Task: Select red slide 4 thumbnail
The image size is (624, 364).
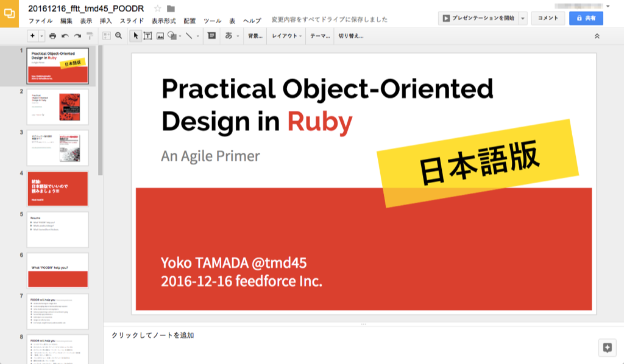Action: point(58,189)
